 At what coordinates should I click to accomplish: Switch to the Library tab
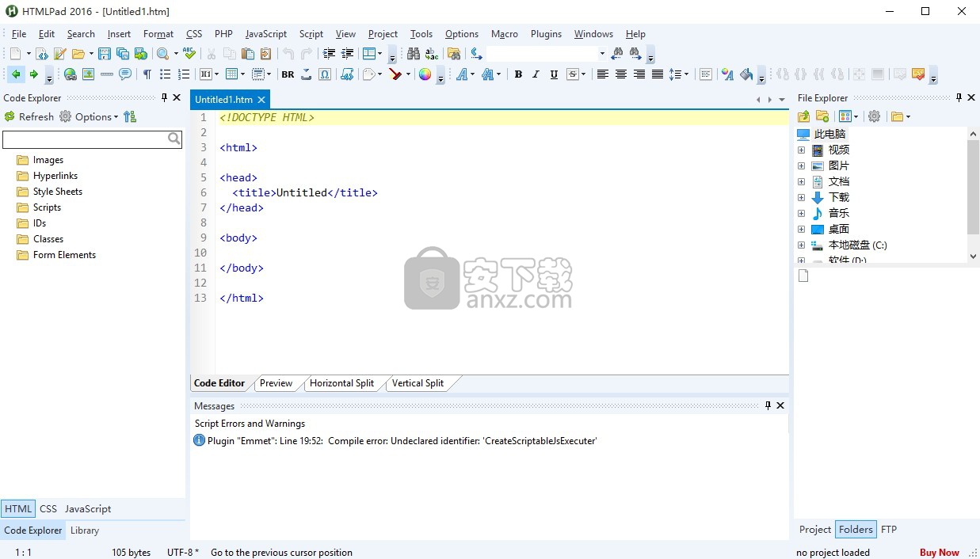85,530
